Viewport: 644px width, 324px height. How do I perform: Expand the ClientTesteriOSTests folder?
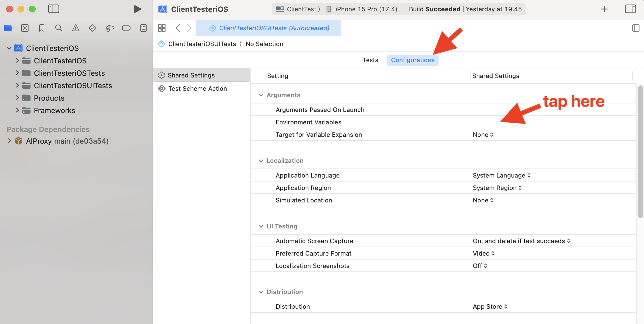(17, 73)
